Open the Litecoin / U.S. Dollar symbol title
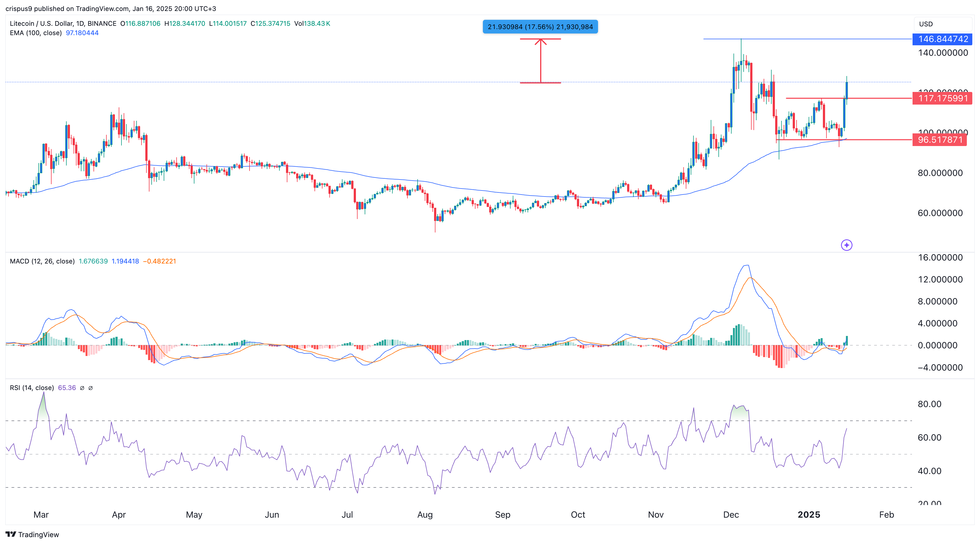The height and width of the screenshot is (544, 980). tap(40, 23)
